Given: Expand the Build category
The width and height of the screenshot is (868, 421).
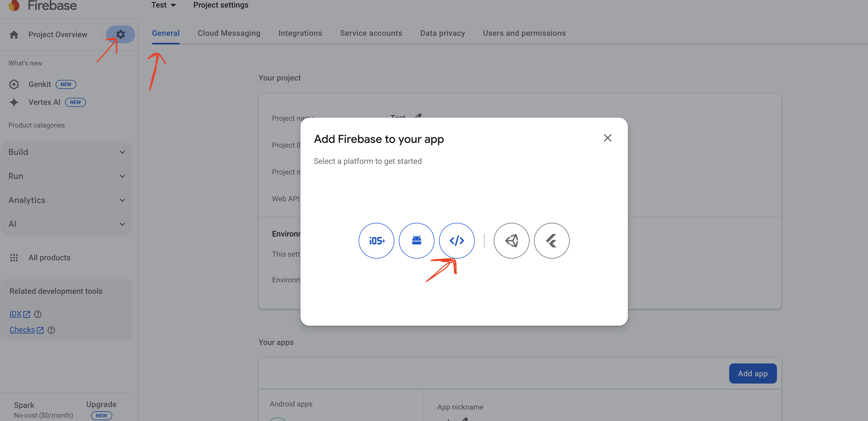Looking at the screenshot, I should (66, 152).
